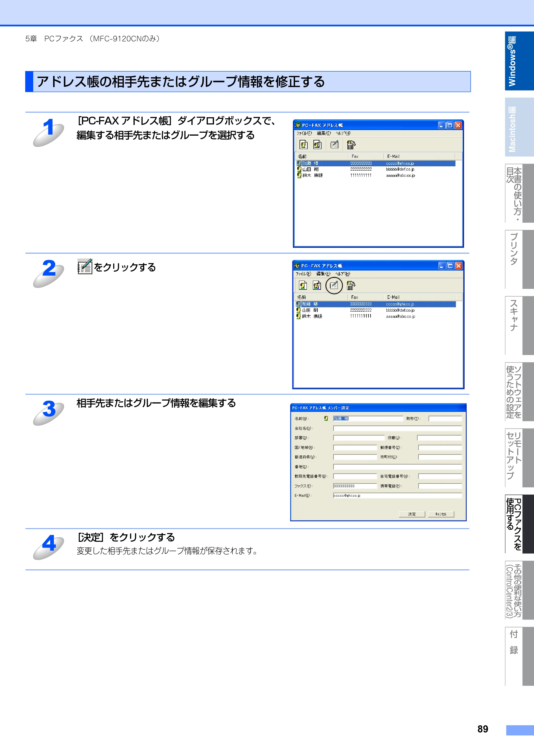Open the プリンタ side tab
The width and height of the screenshot is (534, 756).
[x=519, y=260]
